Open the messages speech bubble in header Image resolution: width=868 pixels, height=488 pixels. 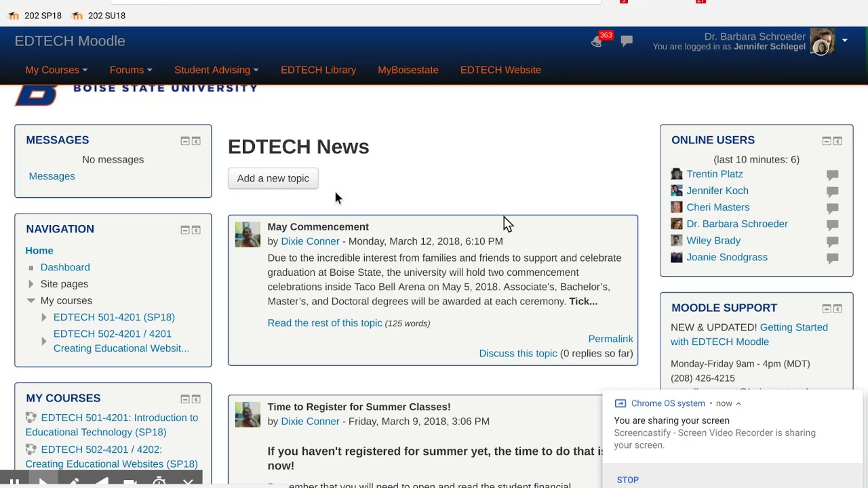[x=627, y=41]
